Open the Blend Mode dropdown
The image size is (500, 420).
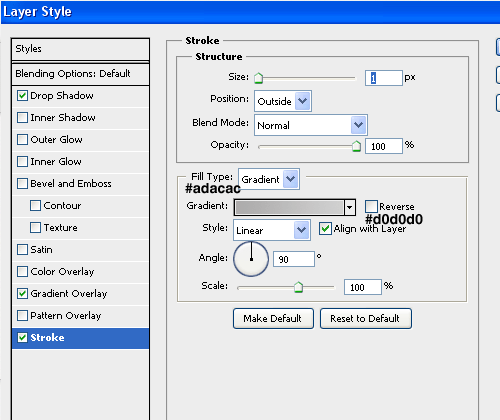click(x=311, y=125)
